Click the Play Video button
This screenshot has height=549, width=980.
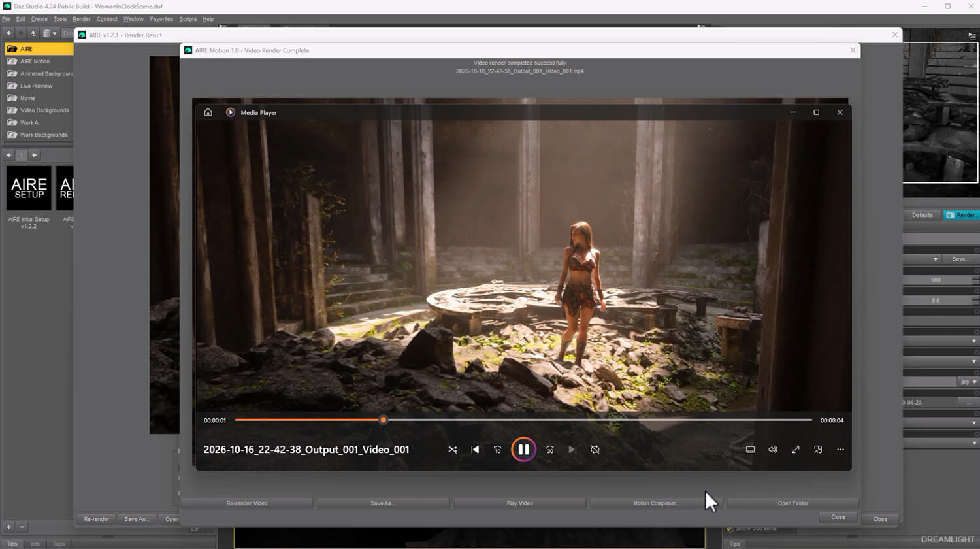click(520, 503)
